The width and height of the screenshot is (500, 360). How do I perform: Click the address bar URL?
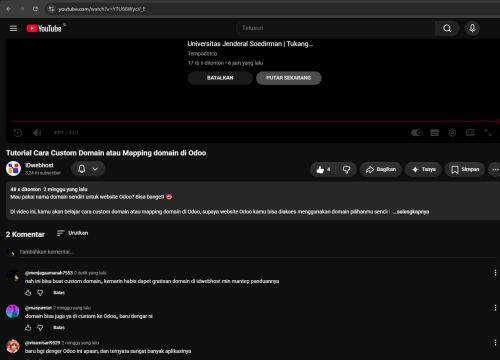[102, 9]
